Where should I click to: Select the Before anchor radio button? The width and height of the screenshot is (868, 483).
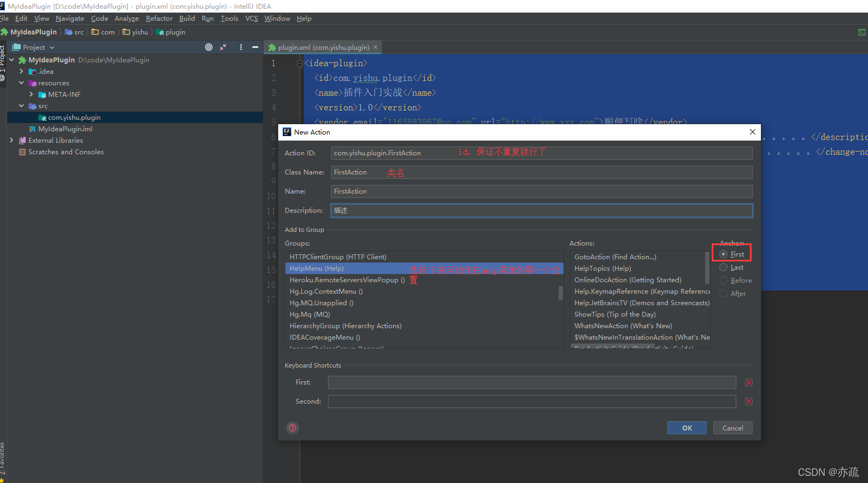click(723, 281)
